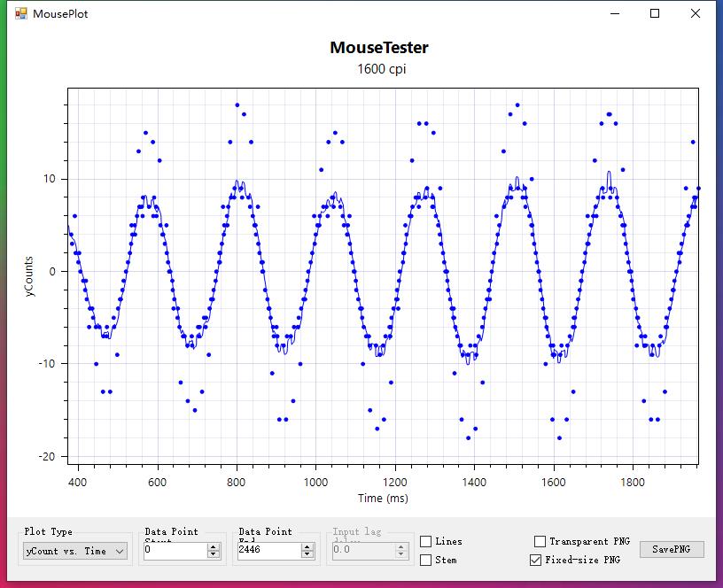The image size is (723, 588).
Task: Click the Time (ms) axis label
Action: (383, 499)
